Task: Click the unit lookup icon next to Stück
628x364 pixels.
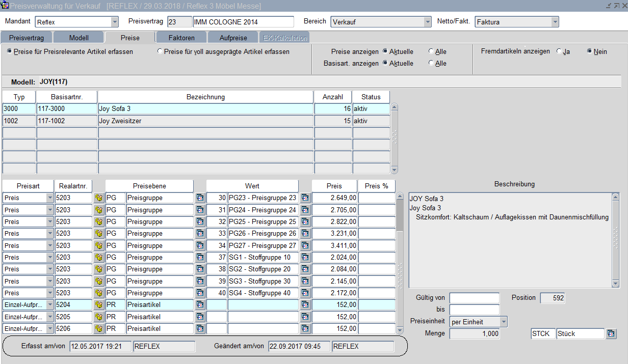Action: pyautogui.click(x=611, y=334)
